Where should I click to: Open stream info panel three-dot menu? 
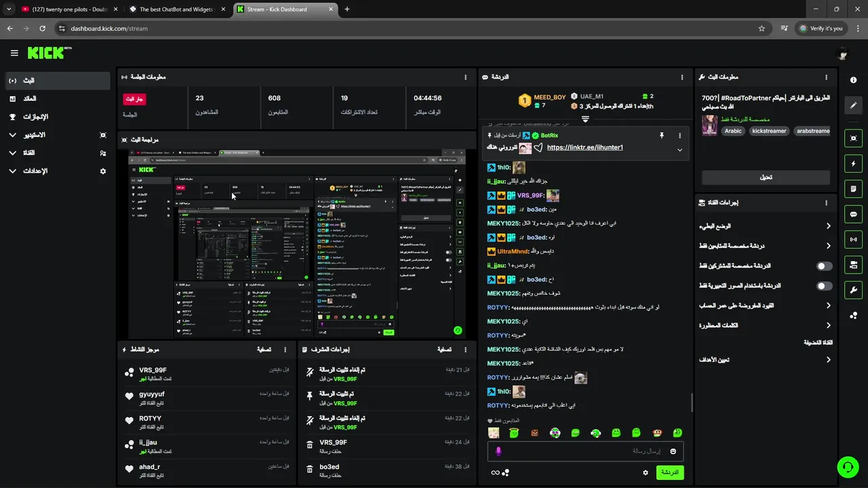click(826, 77)
